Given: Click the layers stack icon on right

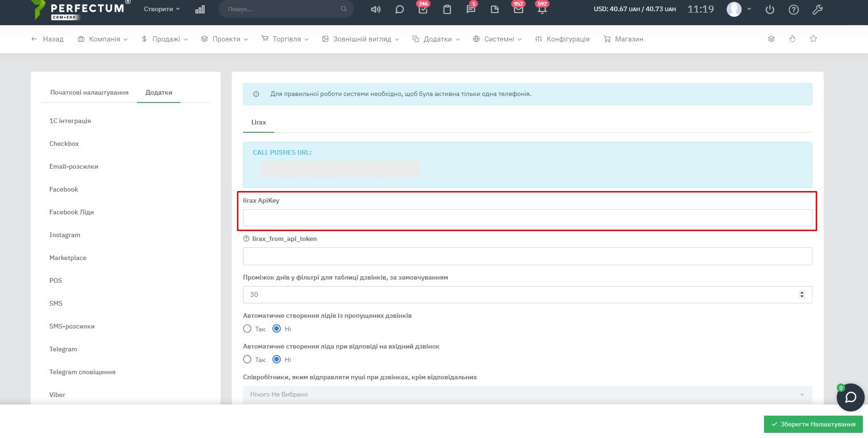Looking at the screenshot, I should click(x=771, y=39).
